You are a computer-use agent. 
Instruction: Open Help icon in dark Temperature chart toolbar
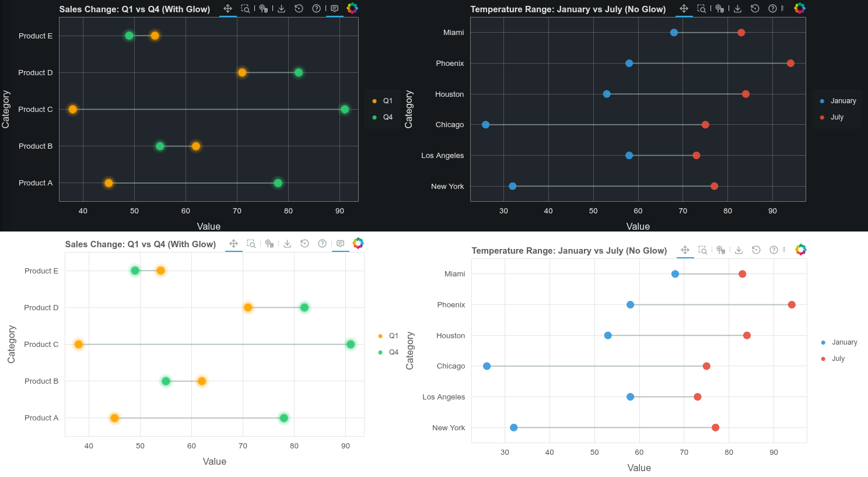click(772, 9)
